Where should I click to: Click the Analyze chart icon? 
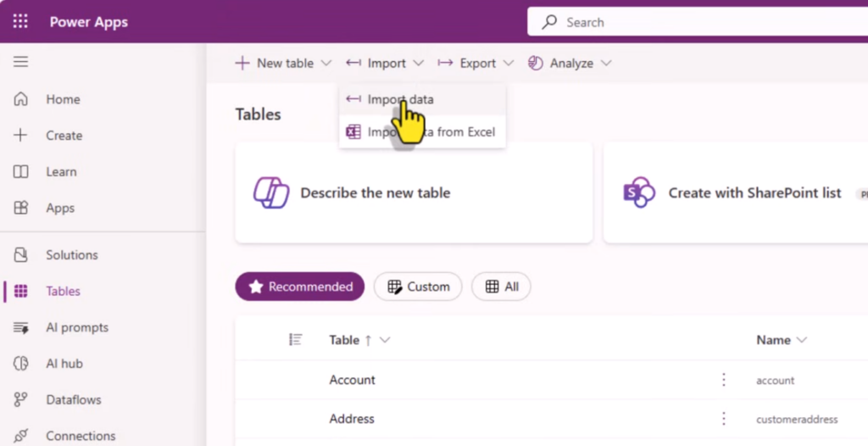[536, 63]
